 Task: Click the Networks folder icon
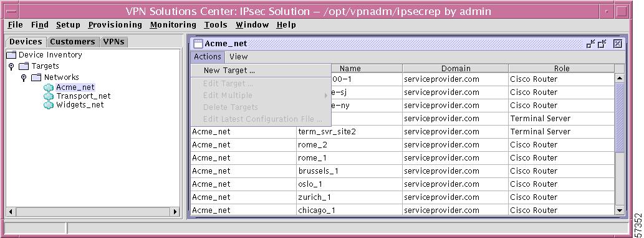[x=37, y=77]
